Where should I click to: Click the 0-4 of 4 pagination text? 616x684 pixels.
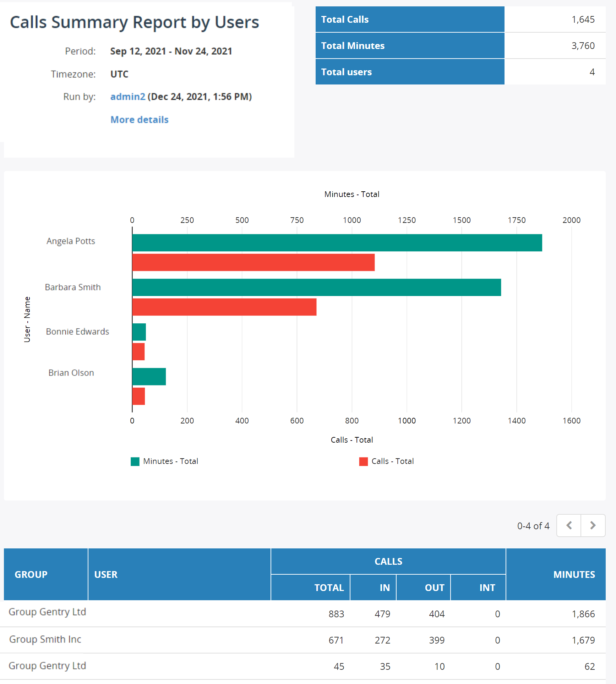pos(533,526)
